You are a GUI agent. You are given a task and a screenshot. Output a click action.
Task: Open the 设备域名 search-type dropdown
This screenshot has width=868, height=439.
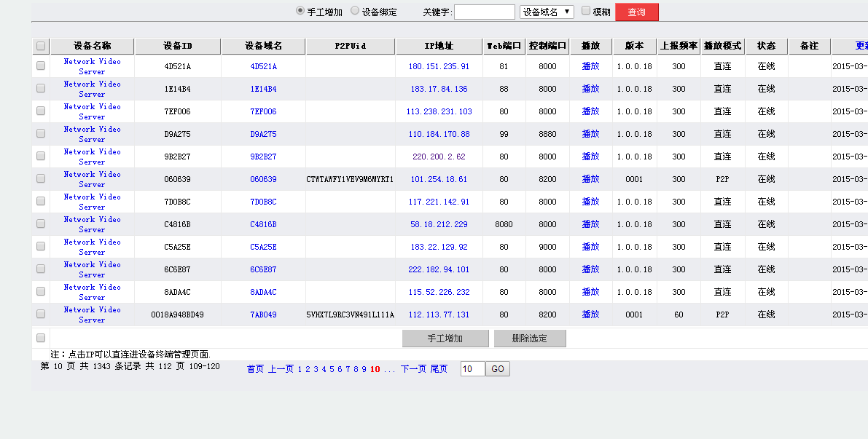click(547, 12)
